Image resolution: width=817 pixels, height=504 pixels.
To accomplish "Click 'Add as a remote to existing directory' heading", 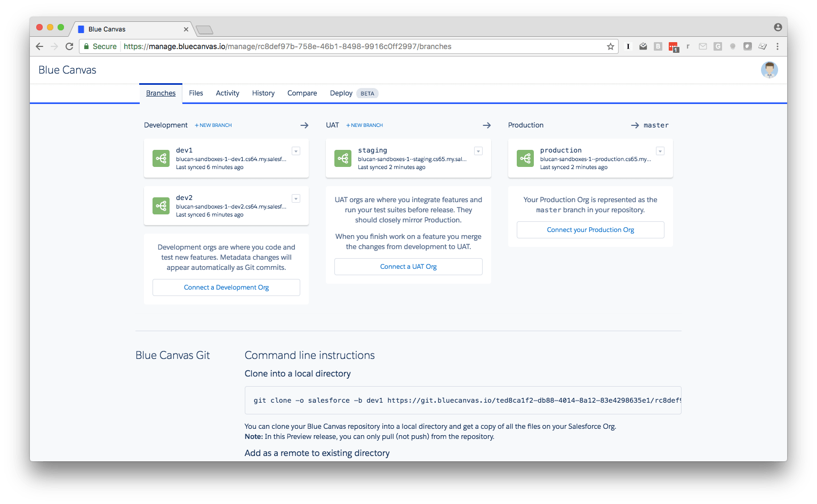I will point(317,453).
